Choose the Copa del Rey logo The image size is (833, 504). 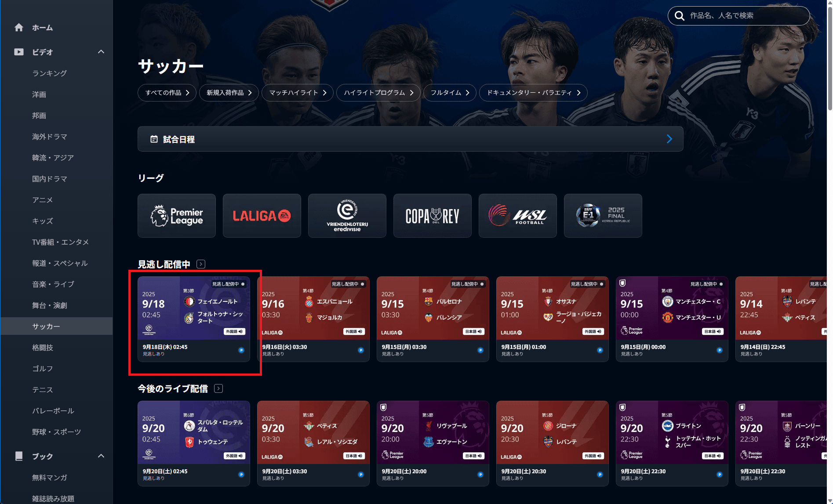pyautogui.click(x=433, y=216)
